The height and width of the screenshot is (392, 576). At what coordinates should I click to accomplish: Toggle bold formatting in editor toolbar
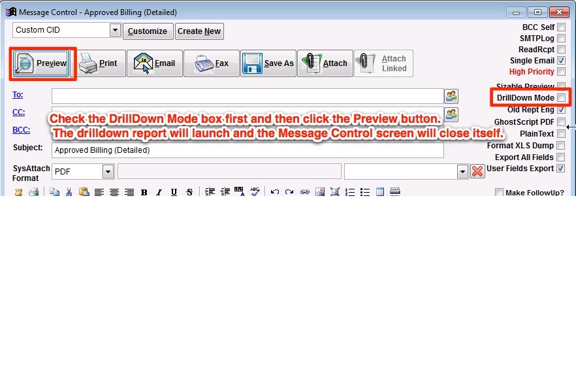144,192
